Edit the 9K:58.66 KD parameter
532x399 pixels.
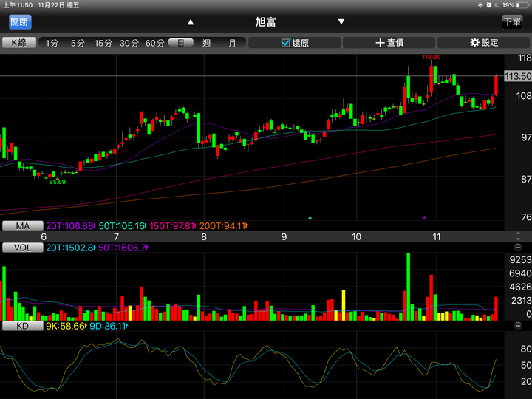tap(66, 326)
